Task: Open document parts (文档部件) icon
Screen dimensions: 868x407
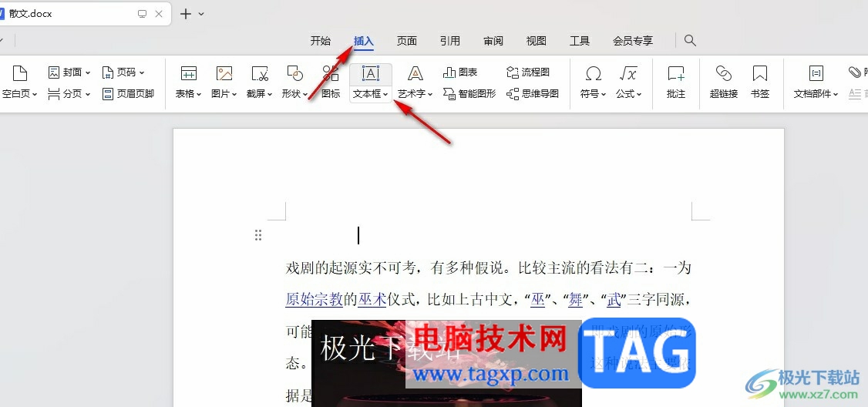Action: (816, 74)
